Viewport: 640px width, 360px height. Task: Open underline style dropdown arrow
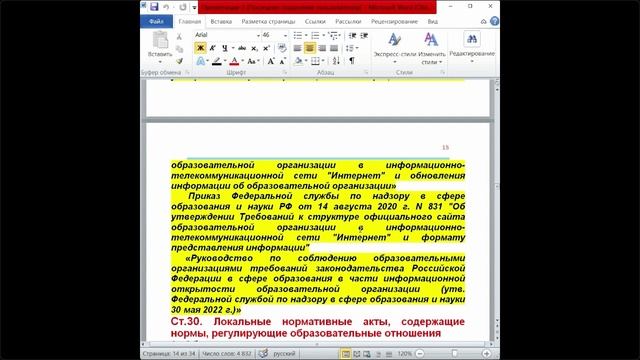233,48
